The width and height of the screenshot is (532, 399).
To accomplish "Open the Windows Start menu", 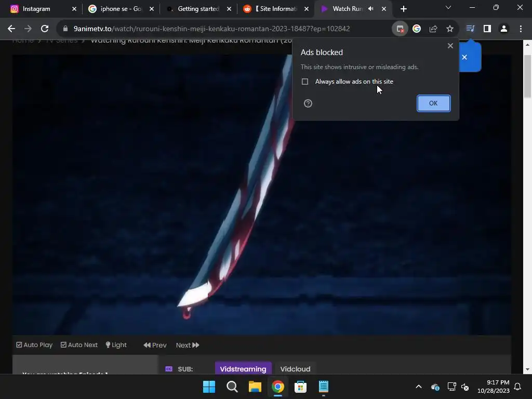I will (x=209, y=387).
